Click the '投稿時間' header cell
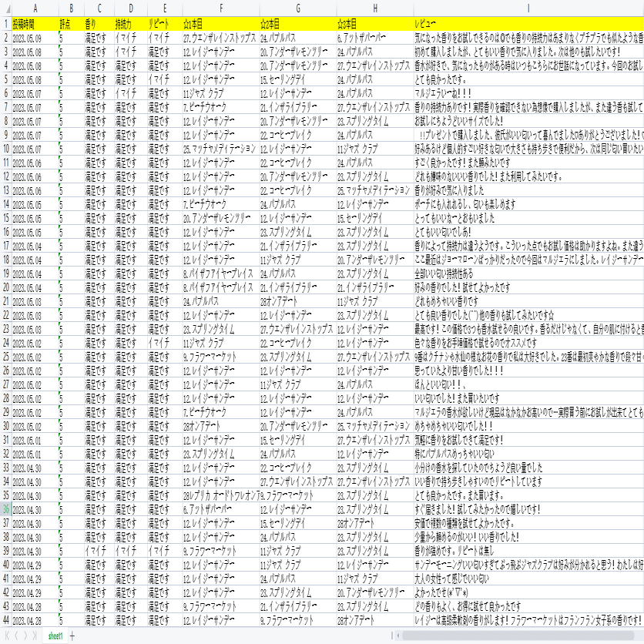This screenshot has height=644, width=644. (35, 24)
